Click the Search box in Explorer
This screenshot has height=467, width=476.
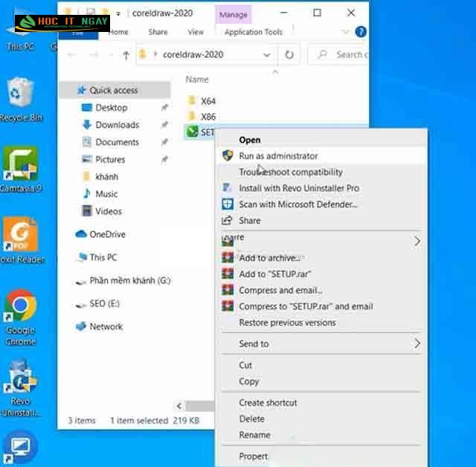coord(340,54)
